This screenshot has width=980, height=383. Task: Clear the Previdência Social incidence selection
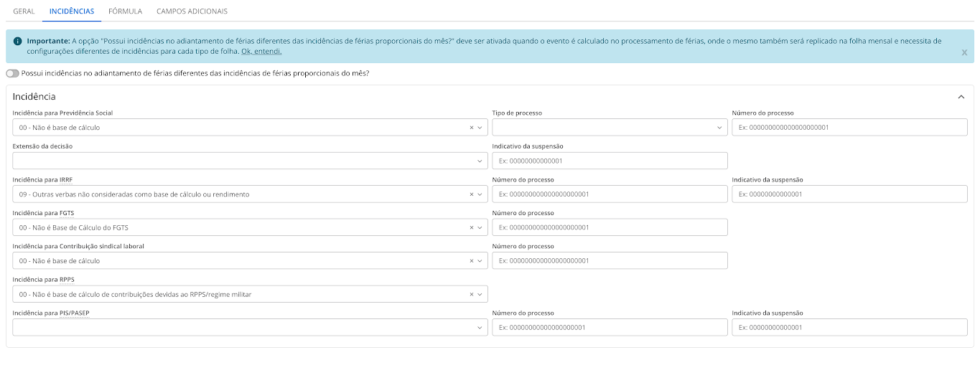pyautogui.click(x=472, y=128)
